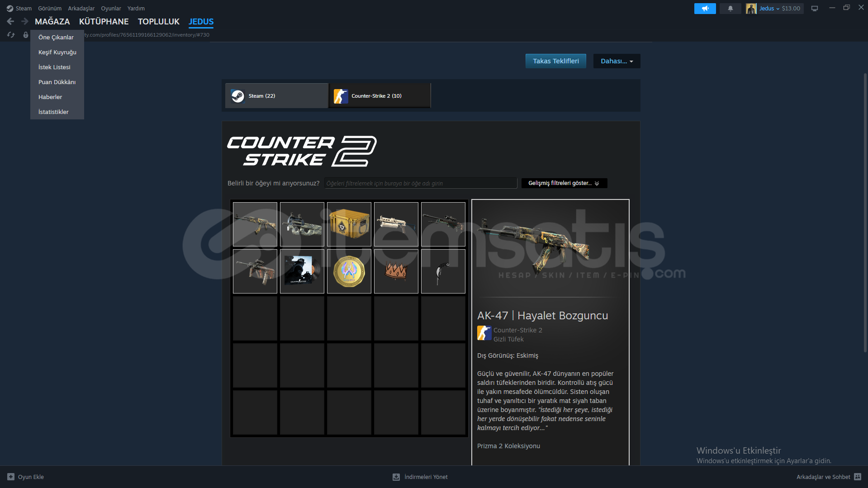Select the music kit item
Viewport: 868px width, 488px height.
tap(302, 271)
